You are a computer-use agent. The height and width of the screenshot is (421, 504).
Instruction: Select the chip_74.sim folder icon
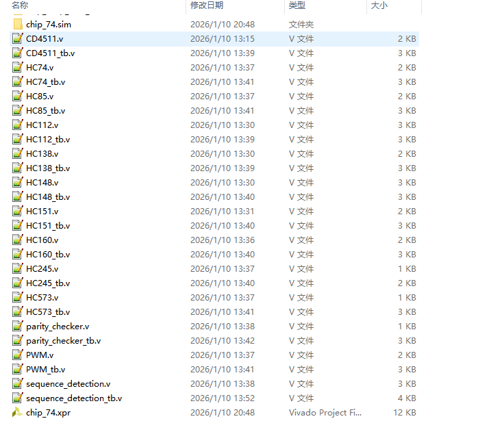click(x=18, y=25)
